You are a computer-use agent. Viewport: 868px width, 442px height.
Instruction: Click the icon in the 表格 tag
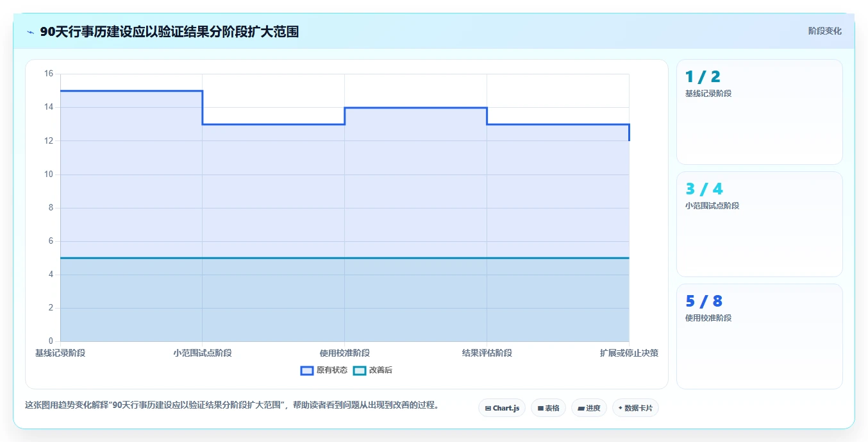pyautogui.click(x=540, y=408)
